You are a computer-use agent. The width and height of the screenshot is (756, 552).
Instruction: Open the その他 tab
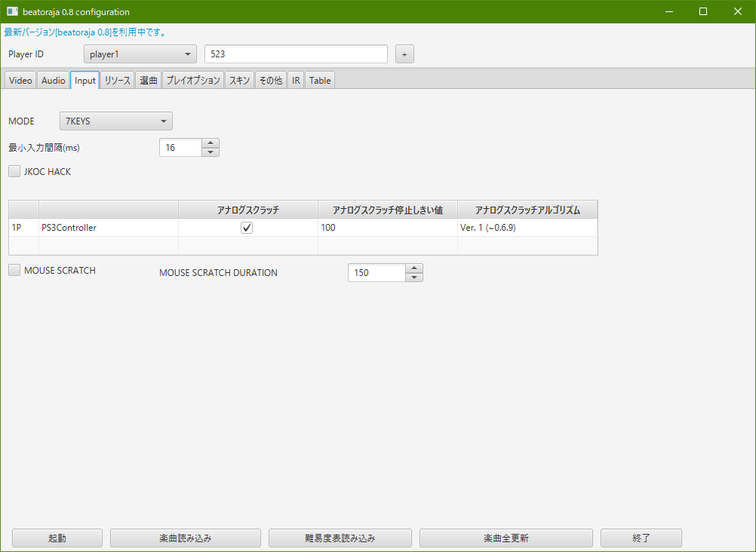coord(271,81)
